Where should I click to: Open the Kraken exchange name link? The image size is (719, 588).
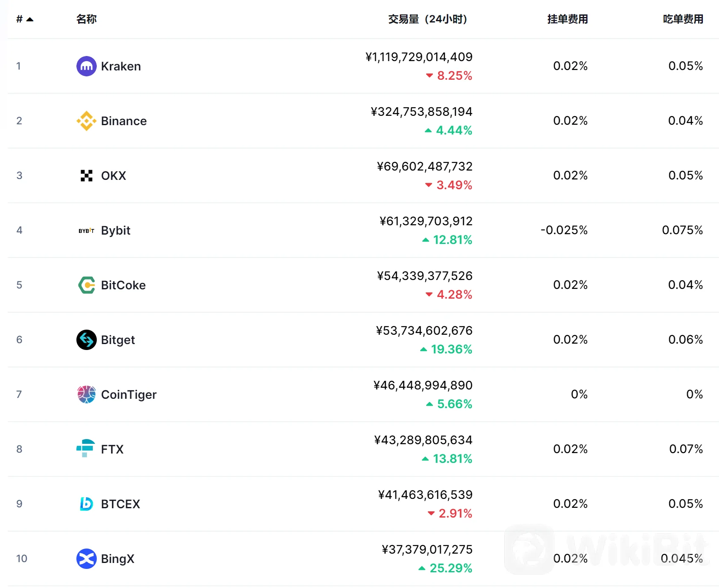tap(121, 66)
